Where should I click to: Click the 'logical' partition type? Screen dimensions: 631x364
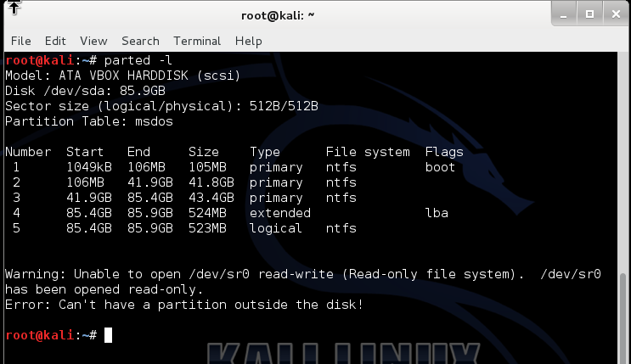[x=276, y=228]
